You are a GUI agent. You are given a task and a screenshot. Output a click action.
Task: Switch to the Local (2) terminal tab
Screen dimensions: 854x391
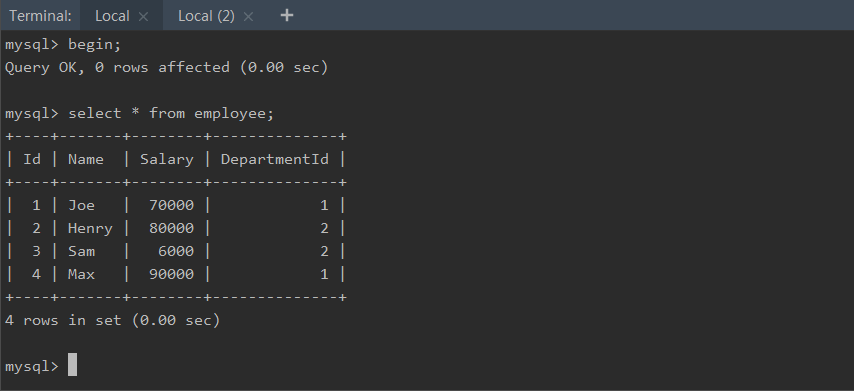pyautogui.click(x=206, y=16)
